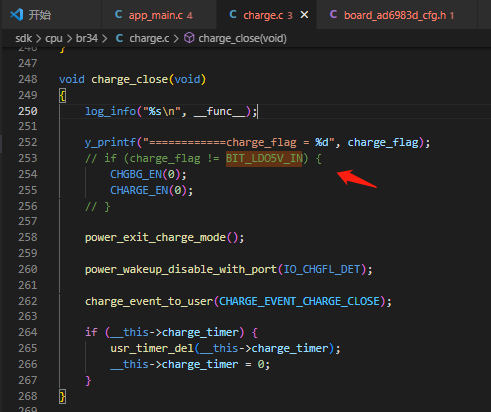
Task: Click the cube symbol icon in breadcrumb
Action: click(x=189, y=38)
